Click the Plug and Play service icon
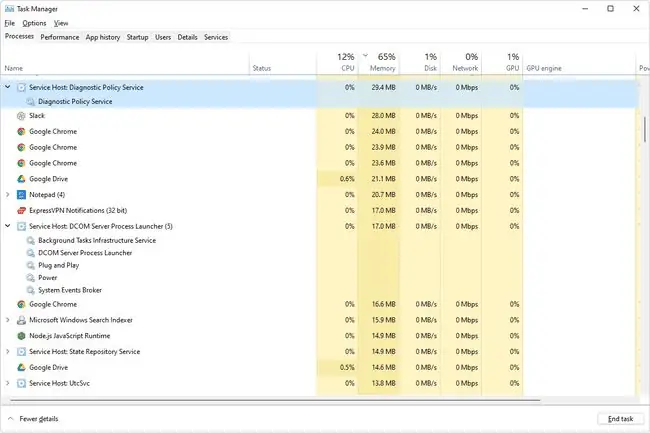Viewport: 650px width, 433px height. [x=30, y=265]
